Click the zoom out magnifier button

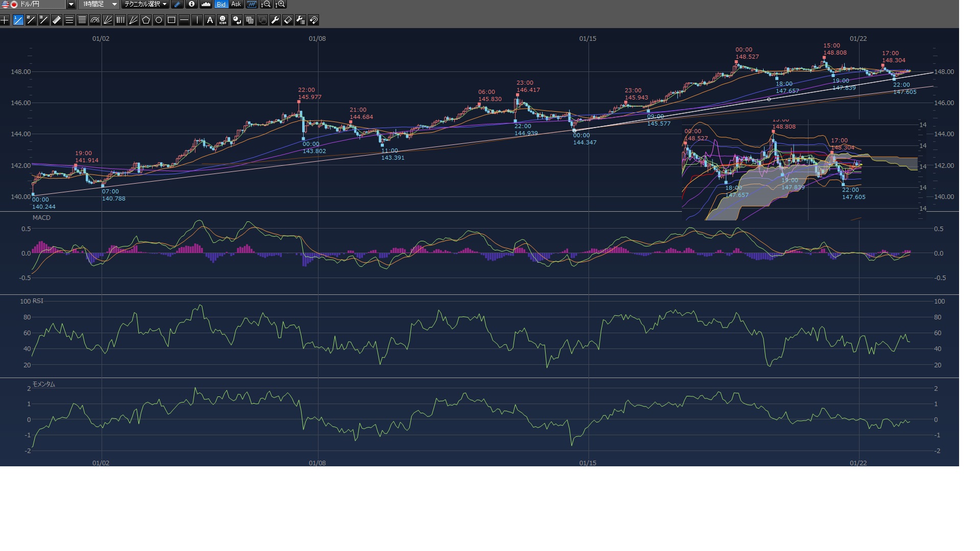(x=266, y=5)
